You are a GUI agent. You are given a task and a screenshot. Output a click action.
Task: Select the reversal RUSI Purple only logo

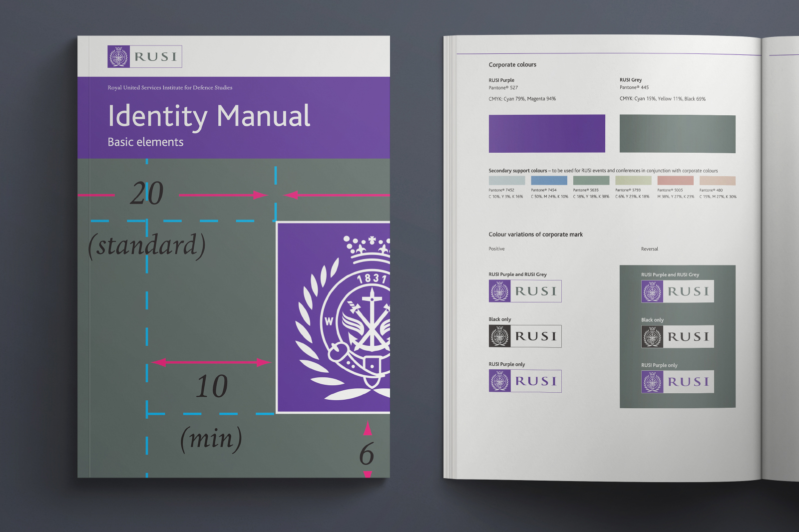(x=678, y=382)
